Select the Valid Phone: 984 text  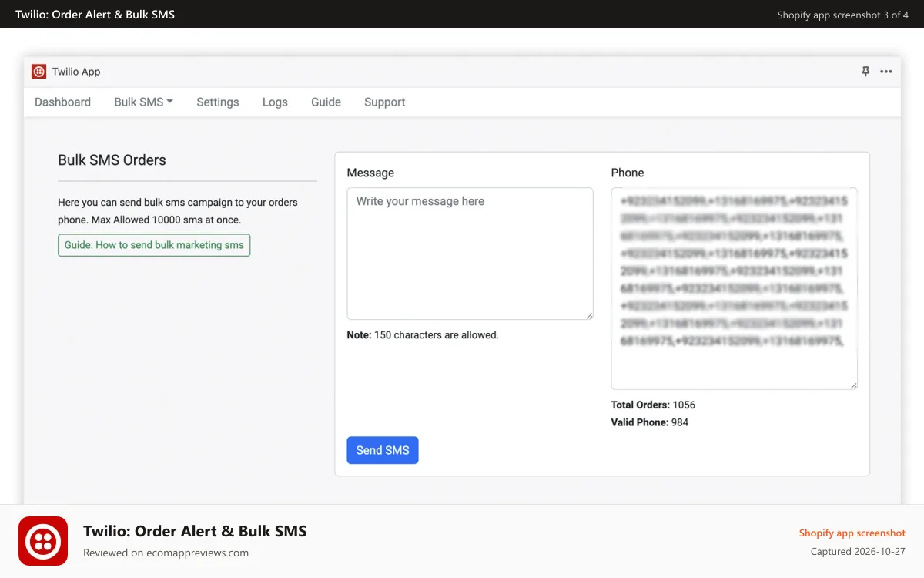click(650, 422)
